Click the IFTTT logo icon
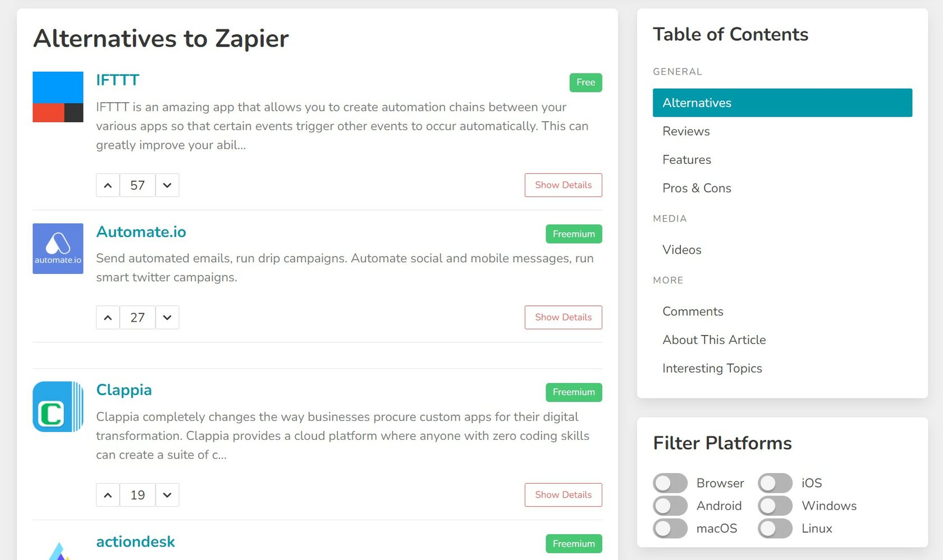Viewport: 943px width, 560px height. pyautogui.click(x=58, y=97)
